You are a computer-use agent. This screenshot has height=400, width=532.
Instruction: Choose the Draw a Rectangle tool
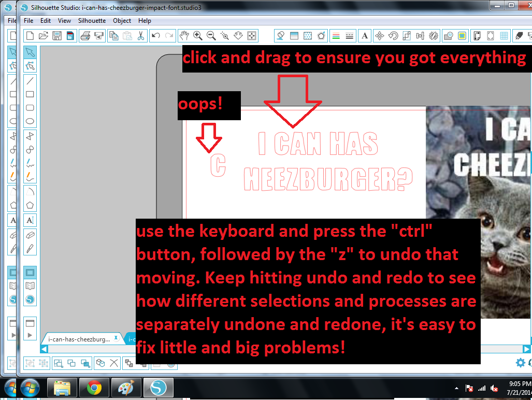tap(30, 94)
